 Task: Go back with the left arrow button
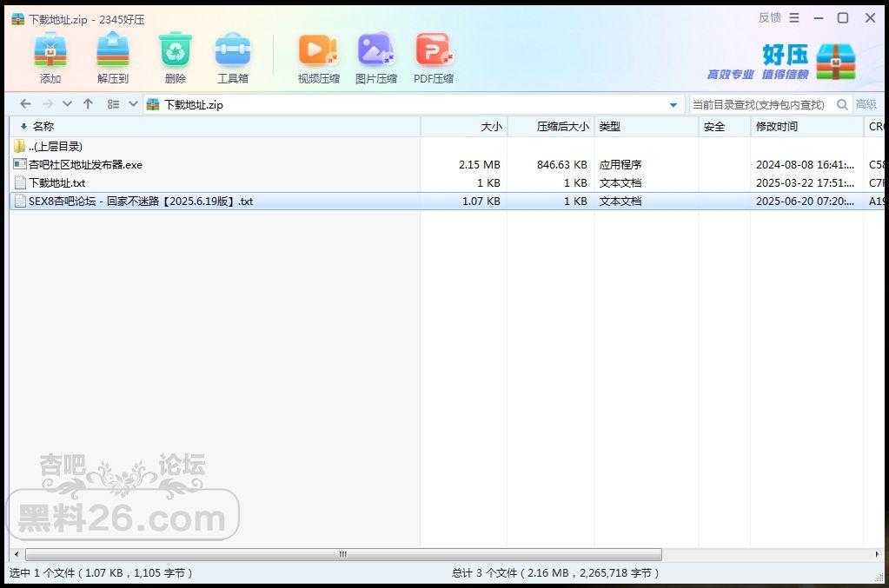[25, 104]
